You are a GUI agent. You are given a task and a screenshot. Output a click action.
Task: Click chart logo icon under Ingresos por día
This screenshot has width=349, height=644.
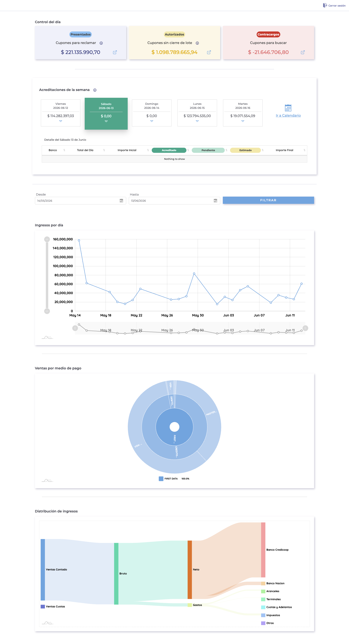point(47,338)
